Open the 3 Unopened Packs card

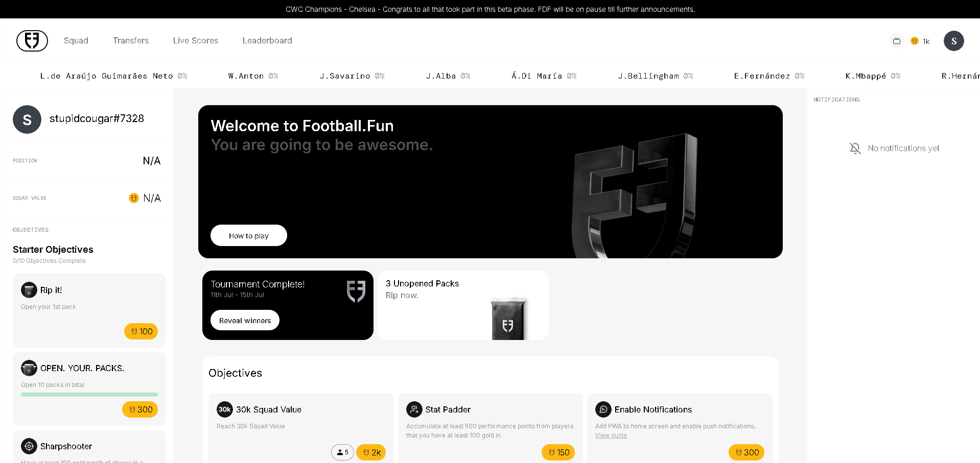(x=462, y=305)
